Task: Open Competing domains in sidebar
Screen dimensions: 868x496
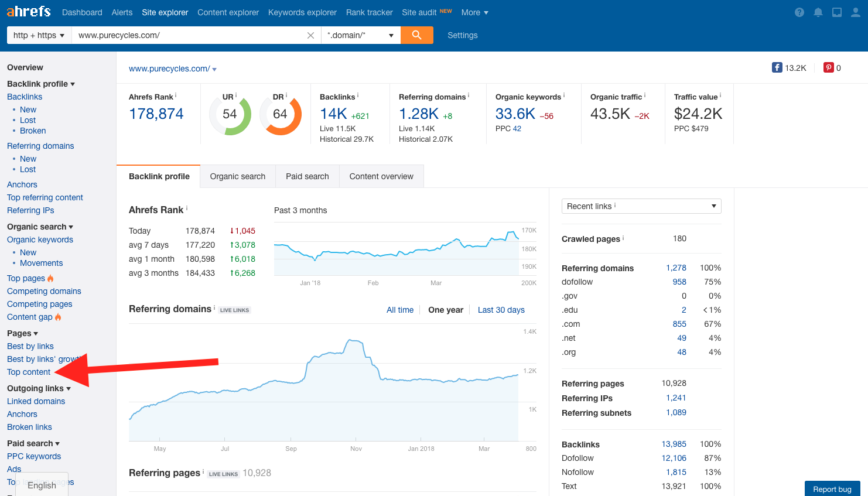Action: click(44, 291)
